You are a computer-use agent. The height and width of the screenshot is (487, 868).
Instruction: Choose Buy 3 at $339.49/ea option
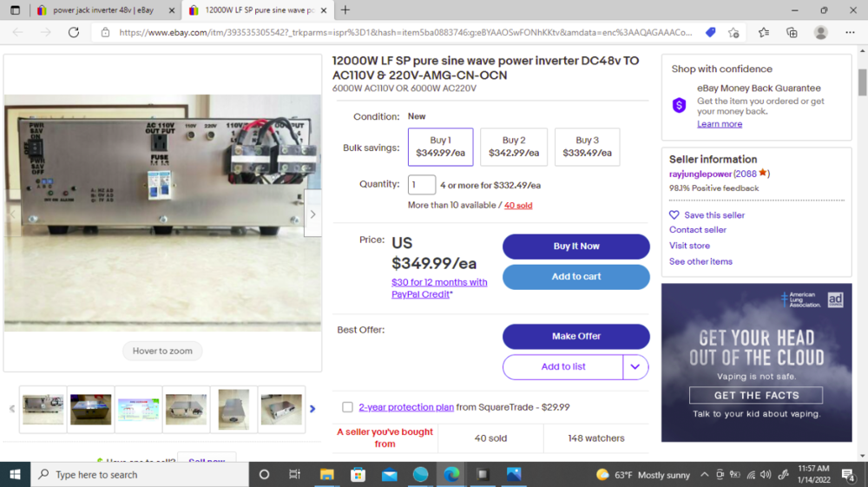coord(588,147)
